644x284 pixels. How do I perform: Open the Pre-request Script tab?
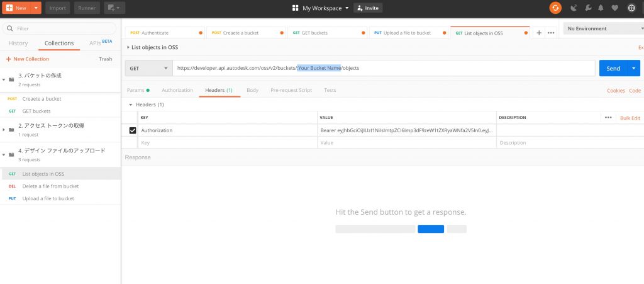point(291,90)
